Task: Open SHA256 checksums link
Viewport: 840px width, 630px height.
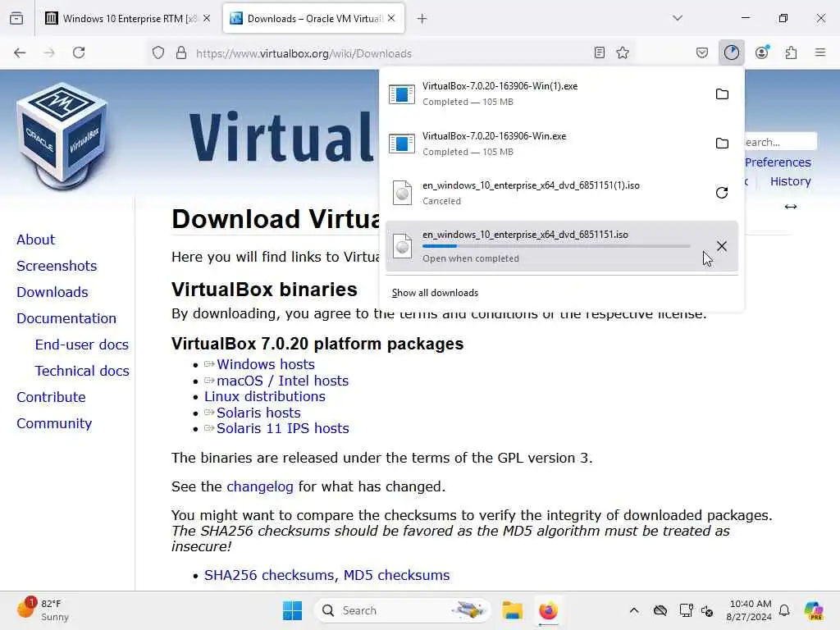Action: click(269, 575)
